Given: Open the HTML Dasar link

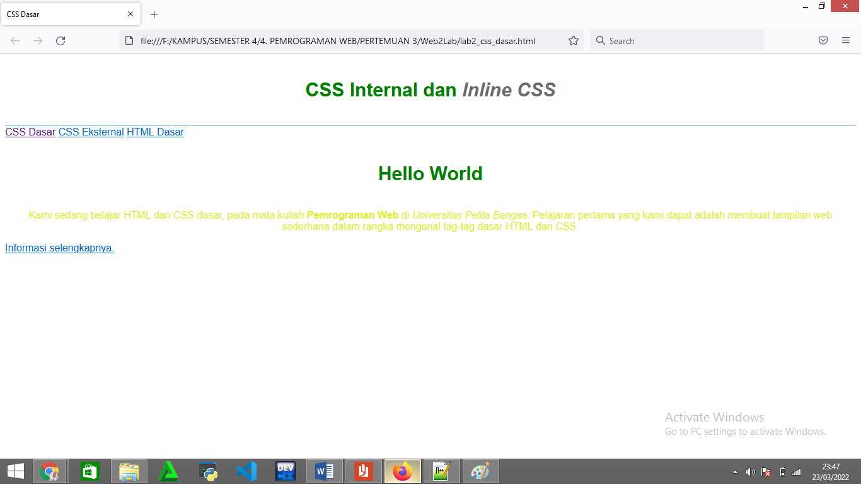Looking at the screenshot, I should click(154, 132).
